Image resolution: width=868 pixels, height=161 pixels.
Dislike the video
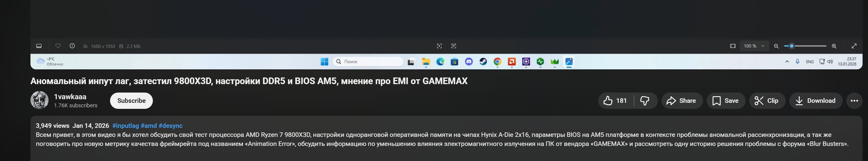(x=645, y=101)
